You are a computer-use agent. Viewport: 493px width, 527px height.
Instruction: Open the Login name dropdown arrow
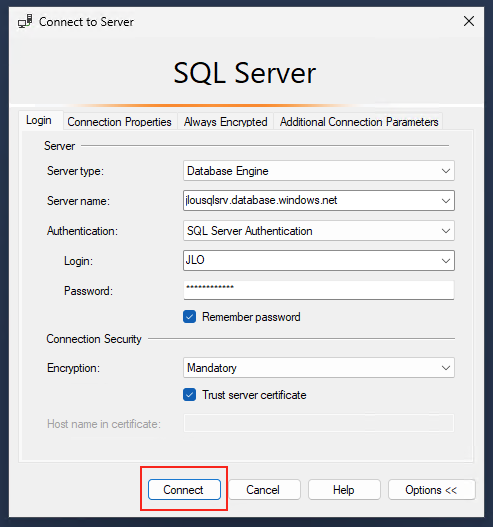coord(446,260)
